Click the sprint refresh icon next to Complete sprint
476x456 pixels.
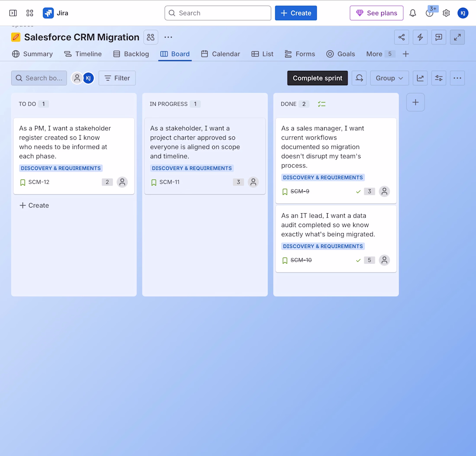[x=359, y=78]
